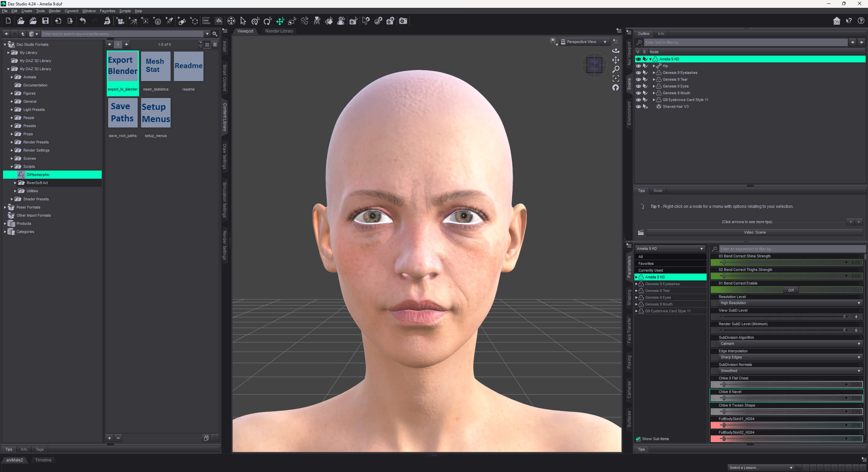Click the New file icon
Screen dimensions: 868x472
tap(8, 21)
